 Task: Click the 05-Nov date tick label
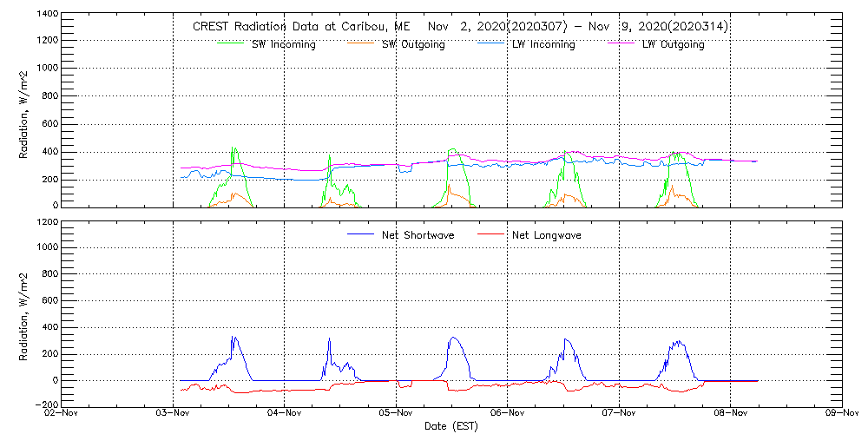396,414
